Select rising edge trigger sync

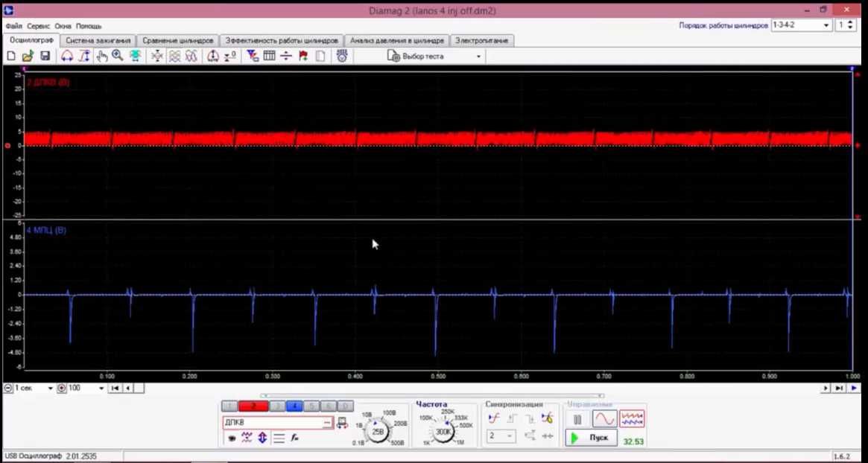[512, 419]
